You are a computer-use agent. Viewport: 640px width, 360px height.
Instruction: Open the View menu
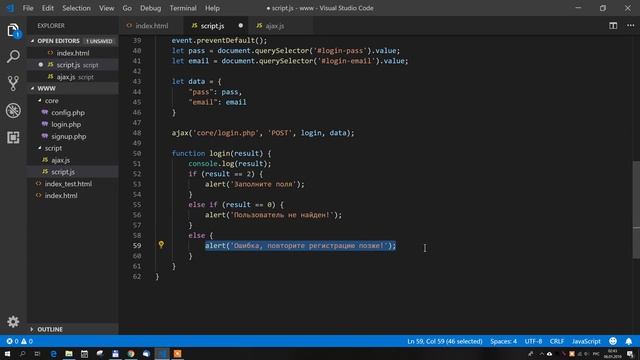coord(107,8)
